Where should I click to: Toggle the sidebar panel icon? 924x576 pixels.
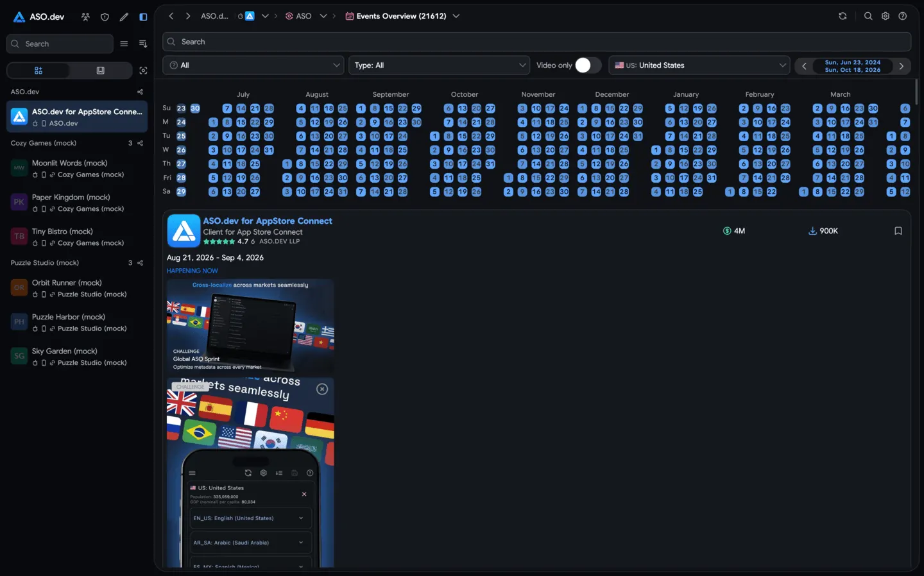pyautogui.click(x=143, y=17)
